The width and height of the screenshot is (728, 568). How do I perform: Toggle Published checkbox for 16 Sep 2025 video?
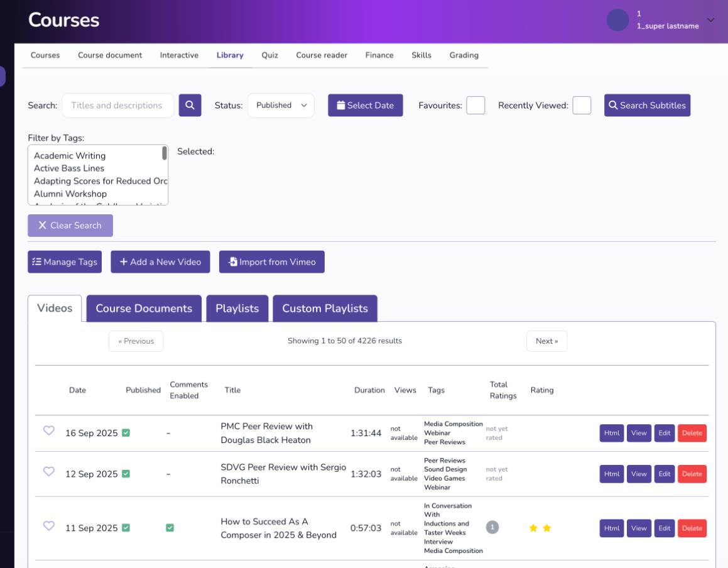click(x=126, y=433)
